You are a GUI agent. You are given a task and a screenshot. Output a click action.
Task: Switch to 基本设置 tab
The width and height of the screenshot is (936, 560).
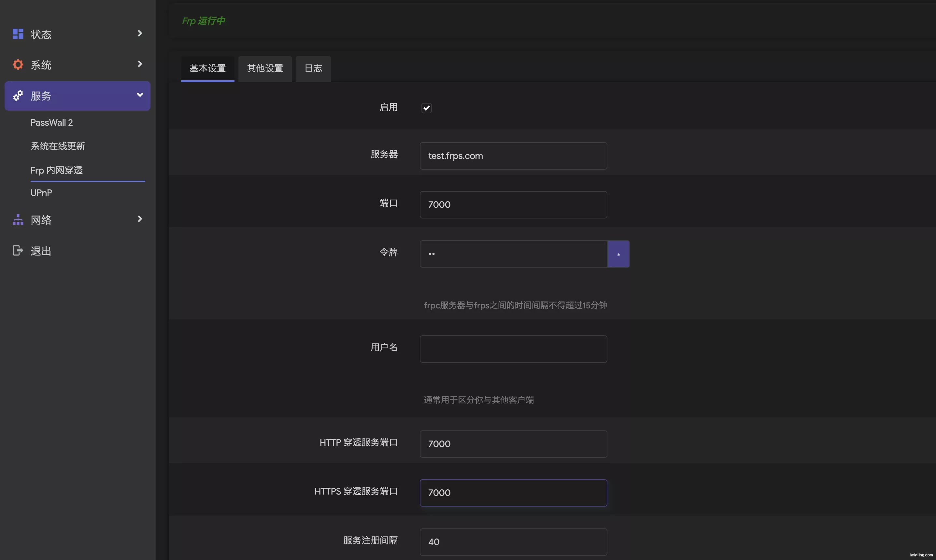pyautogui.click(x=207, y=69)
